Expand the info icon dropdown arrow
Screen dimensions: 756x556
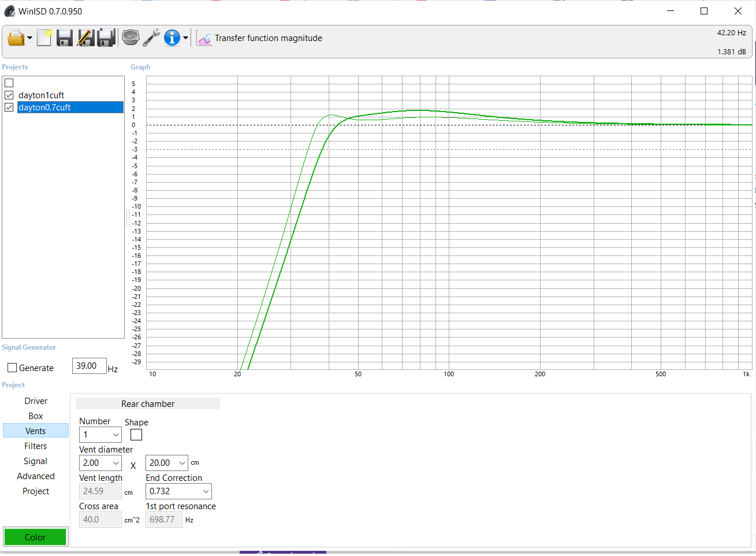click(x=185, y=38)
